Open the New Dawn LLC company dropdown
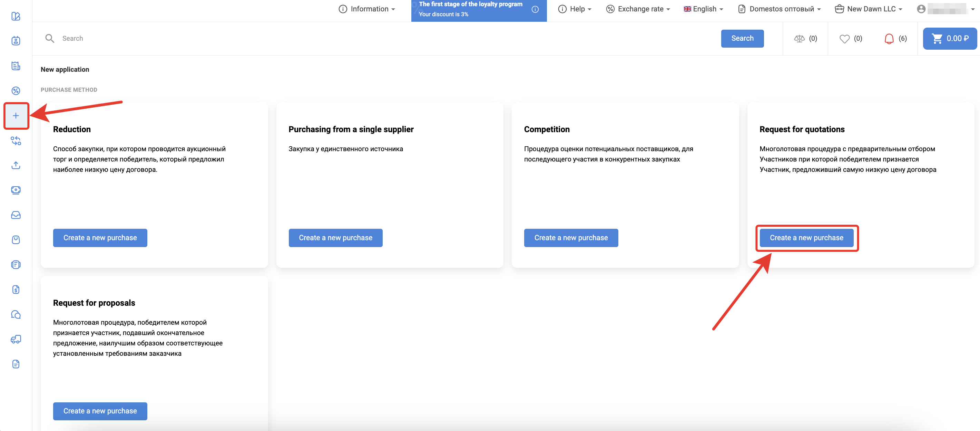The image size is (980, 431). [869, 9]
